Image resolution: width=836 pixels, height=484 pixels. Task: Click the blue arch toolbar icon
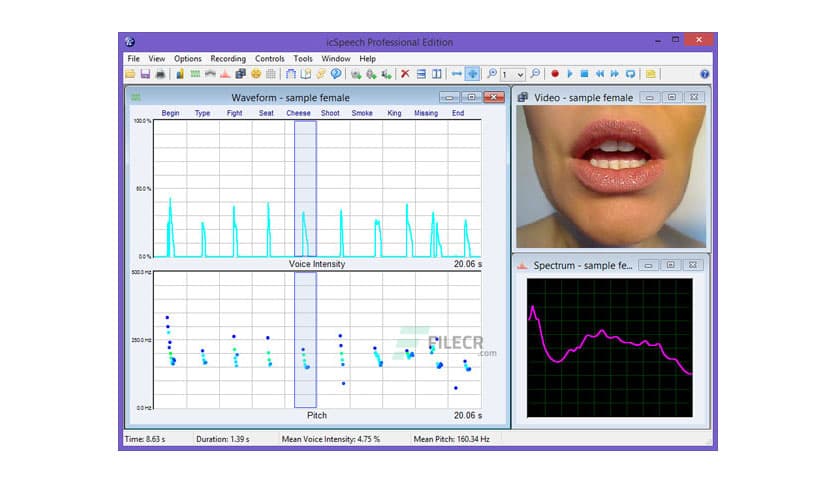tap(291, 74)
